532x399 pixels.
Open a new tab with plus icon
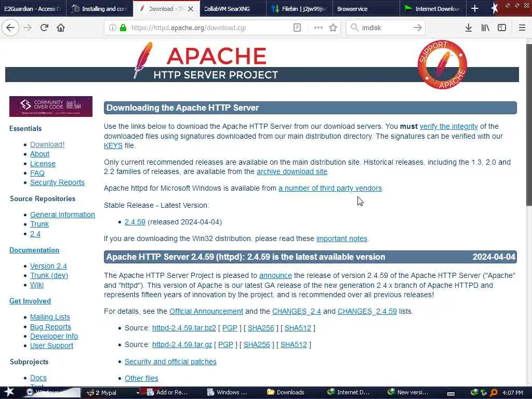tap(475, 8)
